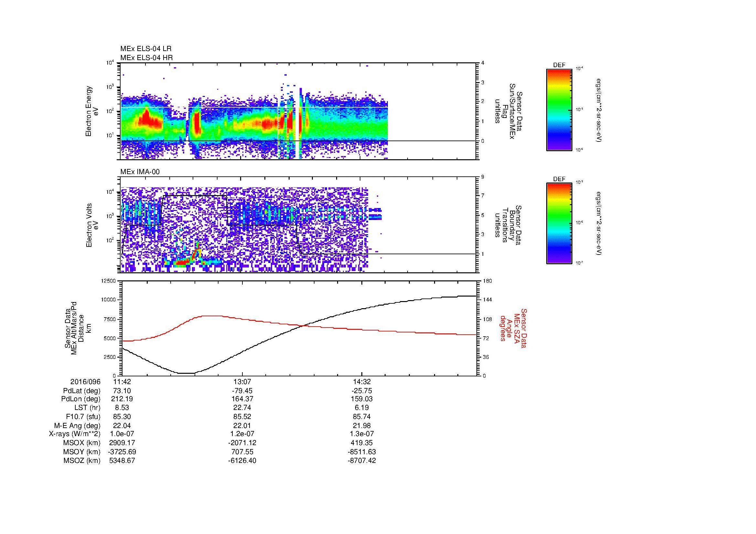Click the top colorbar unit label 'ergs/(cm**2-sr-sec-eV)'

click(599, 110)
